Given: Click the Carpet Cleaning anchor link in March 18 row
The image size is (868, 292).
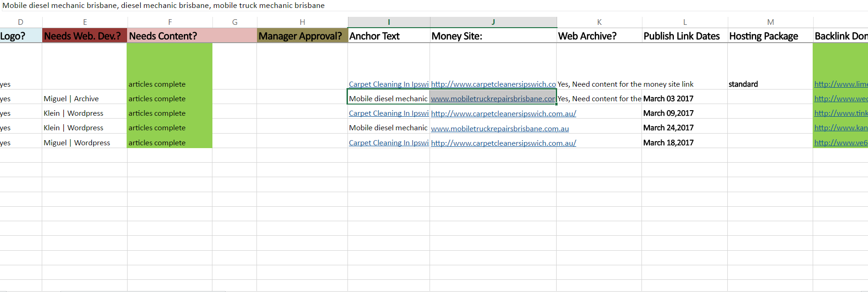Looking at the screenshot, I should (388, 143).
